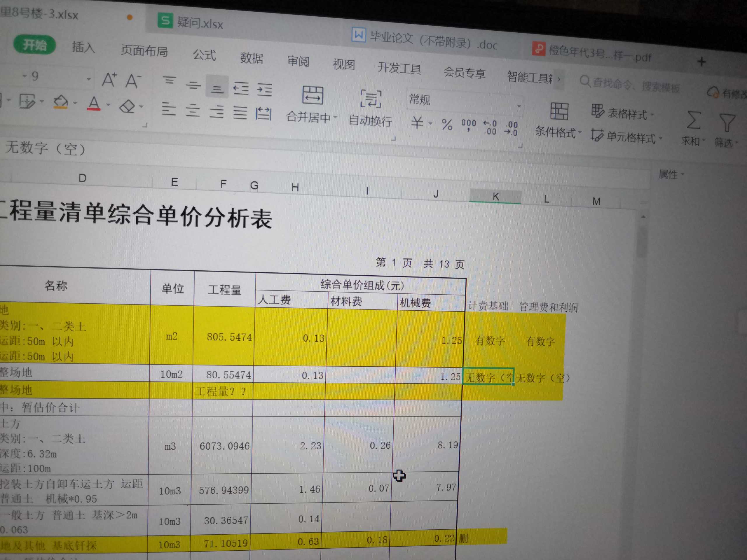Screen dimensions: 747x560
Task: Align text to the right
Action: click(217, 111)
